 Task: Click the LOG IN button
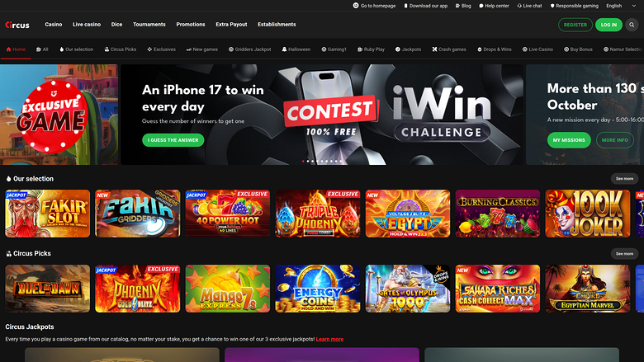[x=608, y=25]
